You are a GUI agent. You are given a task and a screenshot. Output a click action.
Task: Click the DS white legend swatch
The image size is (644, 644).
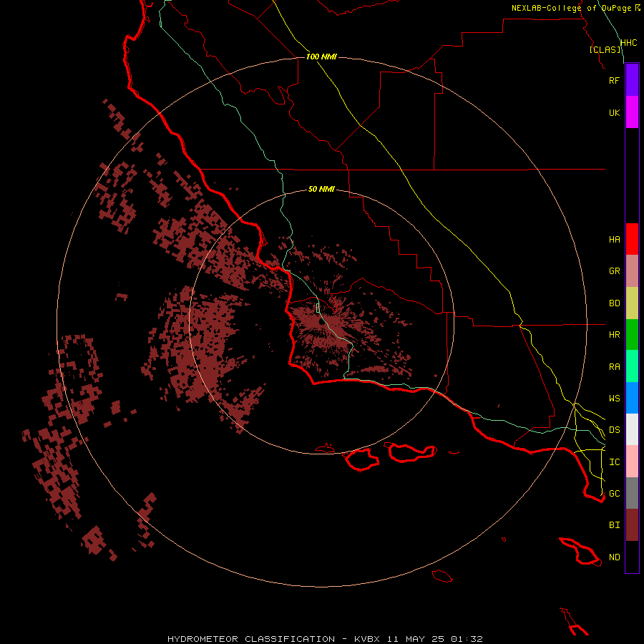(632, 429)
